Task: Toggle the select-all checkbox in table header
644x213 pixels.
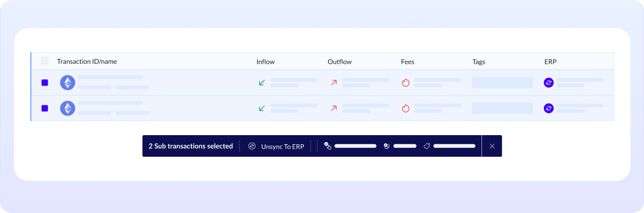Action: click(x=45, y=61)
